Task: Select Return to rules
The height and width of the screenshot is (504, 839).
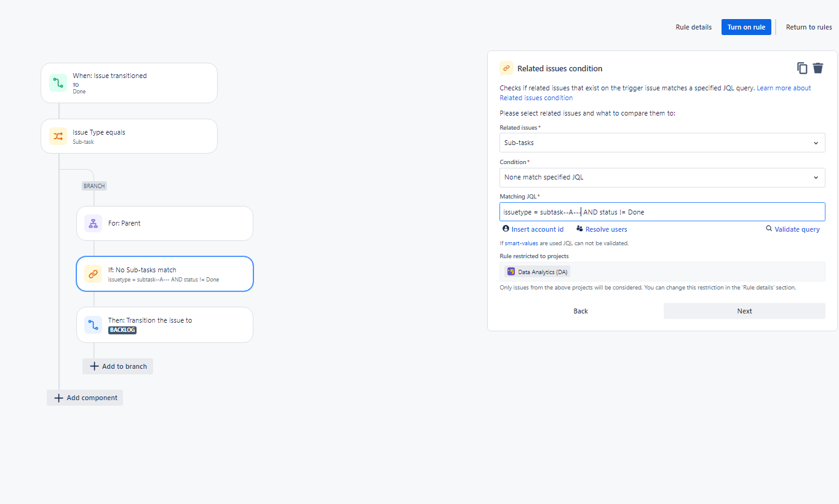Action: coord(809,27)
